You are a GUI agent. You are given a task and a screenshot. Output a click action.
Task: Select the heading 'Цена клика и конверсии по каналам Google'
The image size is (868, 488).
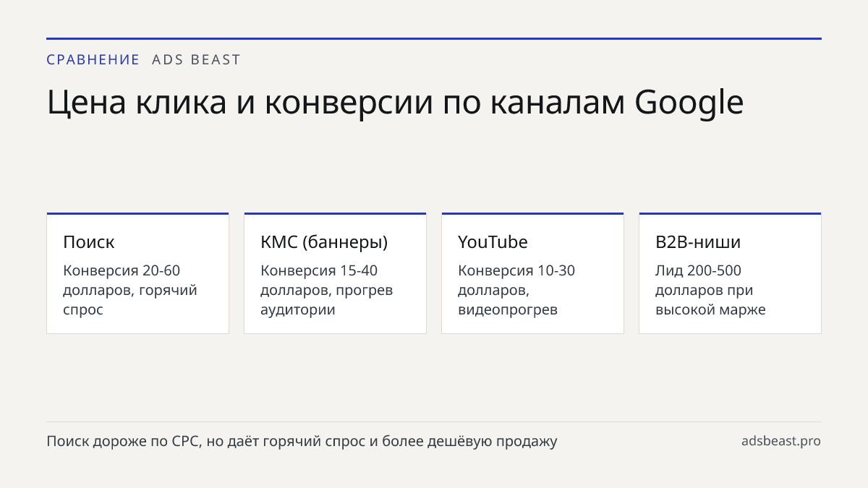(x=395, y=103)
